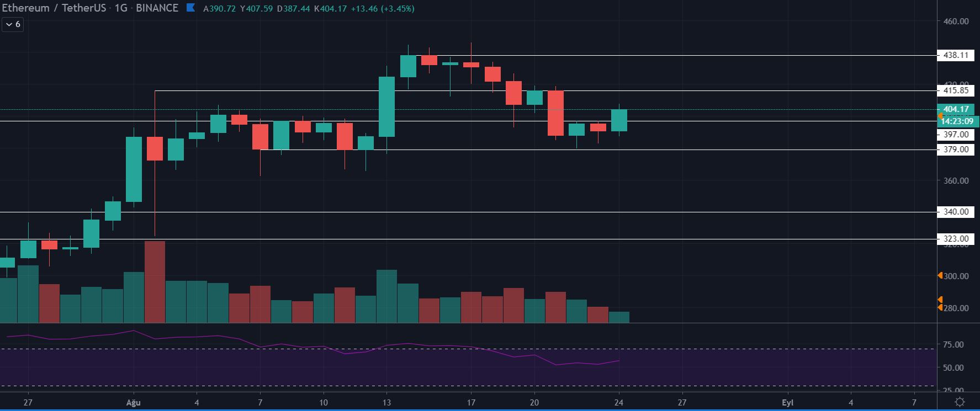The height and width of the screenshot is (411, 980).
Task: Click the 379.00 price label
Action: point(956,149)
